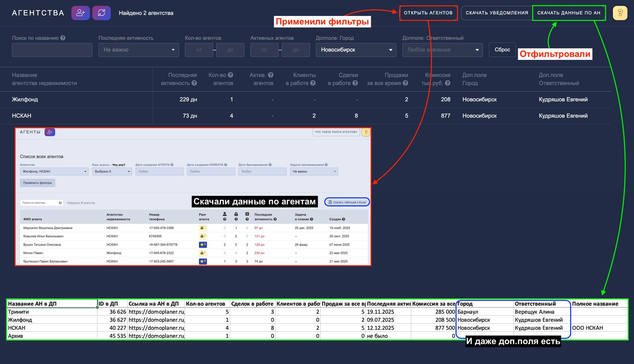Expand 'Последняя активность' dropdown showing 'Не важно'
This screenshot has height=364, width=634.
click(138, 50)
